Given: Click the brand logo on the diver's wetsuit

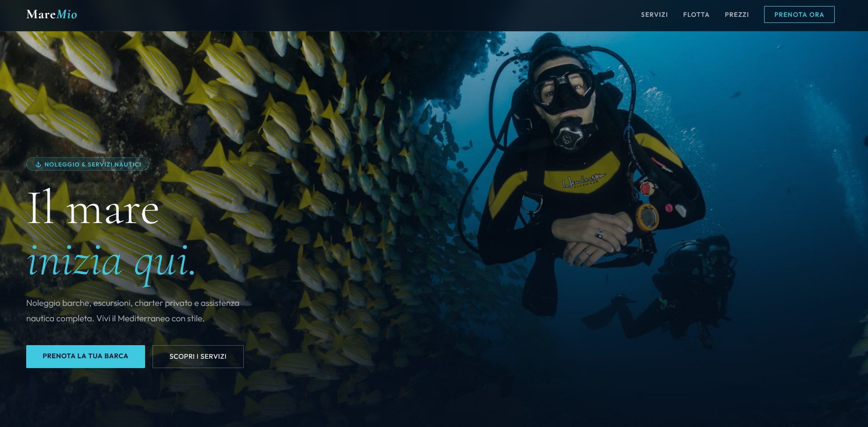Looking at the screenshot, I should [x=583, y=181].
